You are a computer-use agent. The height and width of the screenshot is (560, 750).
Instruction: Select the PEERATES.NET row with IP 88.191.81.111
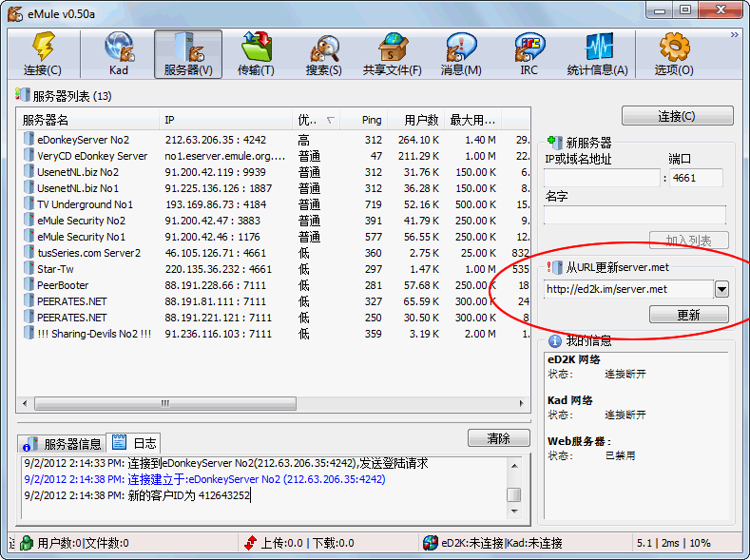274,300
